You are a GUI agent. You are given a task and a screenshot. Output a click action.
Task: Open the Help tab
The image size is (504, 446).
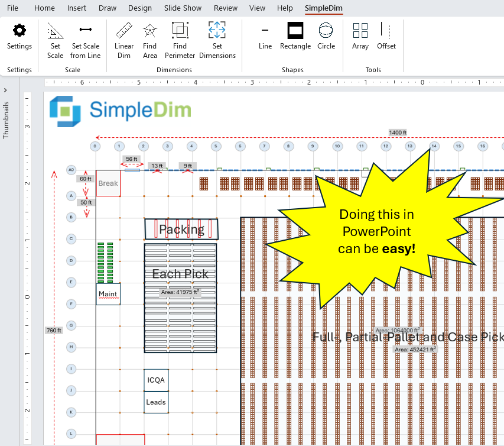coord(285,8)
